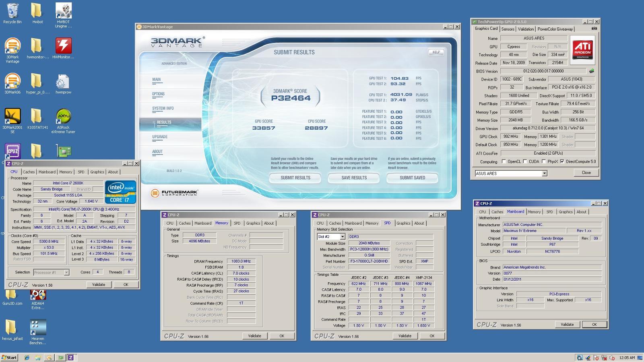Open the green graphics card desktop icon
Image resolution: width=644 pixels, height=362 pixels.
click(63, 151)
